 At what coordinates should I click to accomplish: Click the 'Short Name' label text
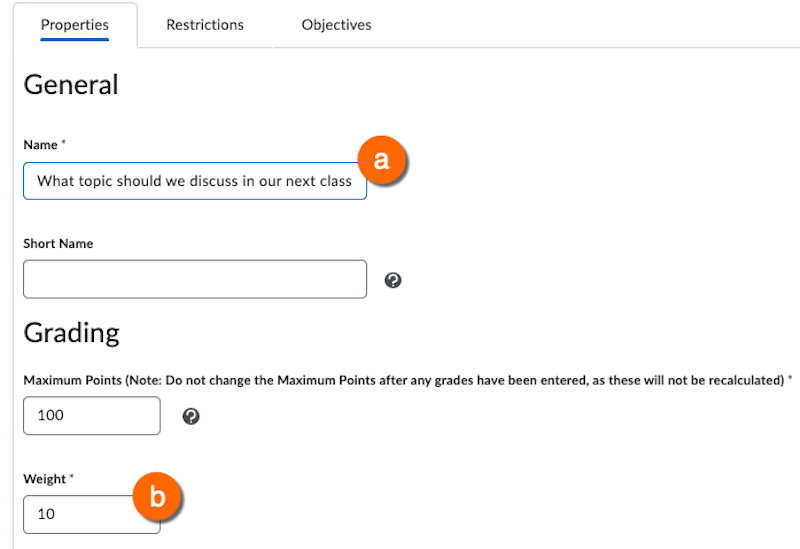tap(58, 244)
